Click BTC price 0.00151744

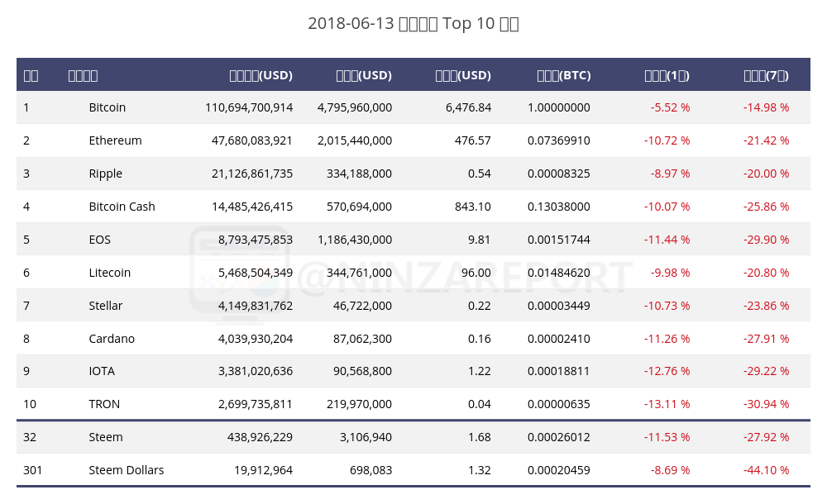(x=558, y=240)
